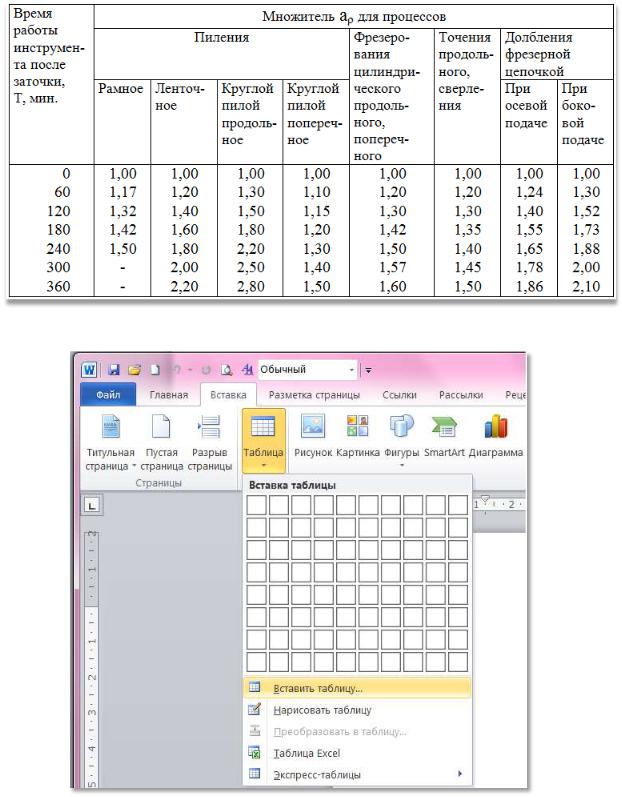Click the Вставить таблицу icon in menu
622x797 pixels.
pos(254,688)
